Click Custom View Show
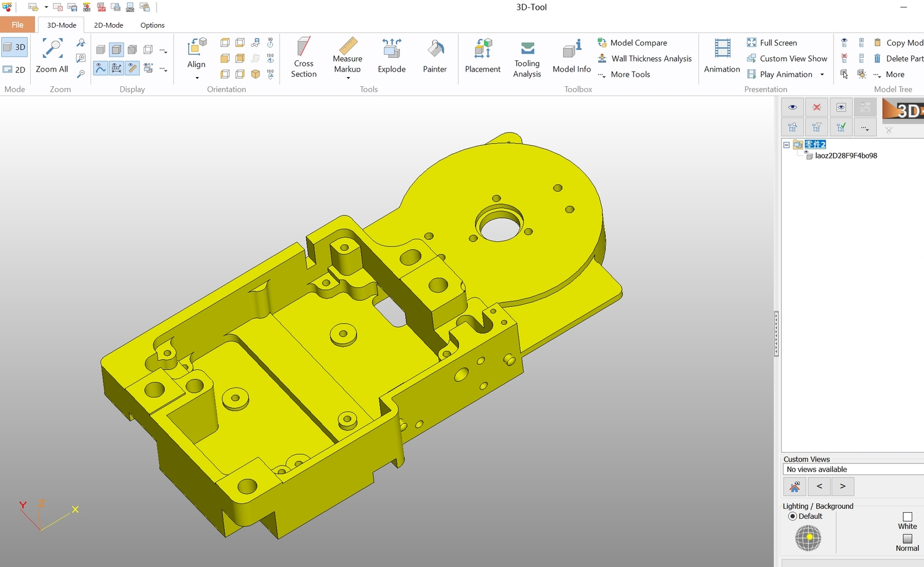Screen dimensions: 924x567 tap(787, 59)
